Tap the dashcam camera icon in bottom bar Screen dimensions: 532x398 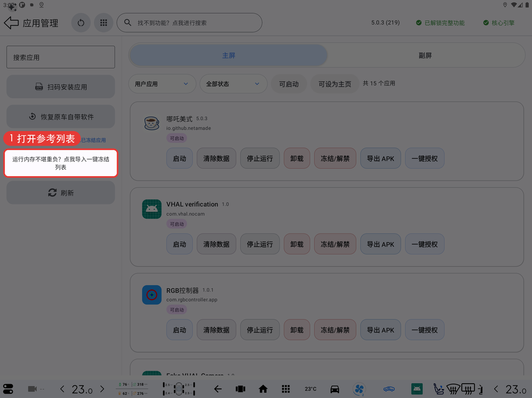tap(32, 389)
